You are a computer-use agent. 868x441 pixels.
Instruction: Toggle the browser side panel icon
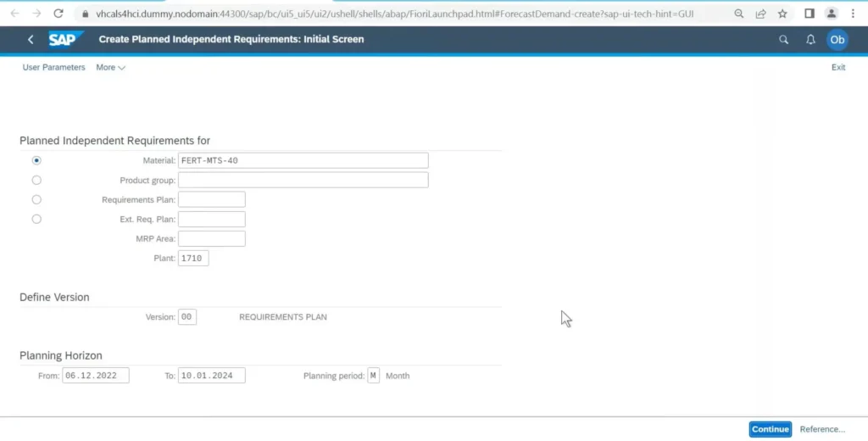coord(810,14)
